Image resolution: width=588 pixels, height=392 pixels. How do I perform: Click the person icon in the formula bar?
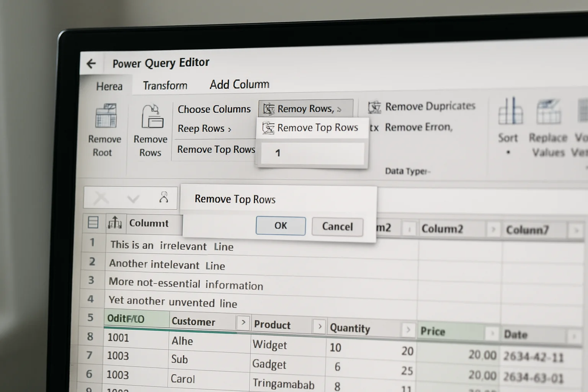pyautogui.click(x=164, y=197)
